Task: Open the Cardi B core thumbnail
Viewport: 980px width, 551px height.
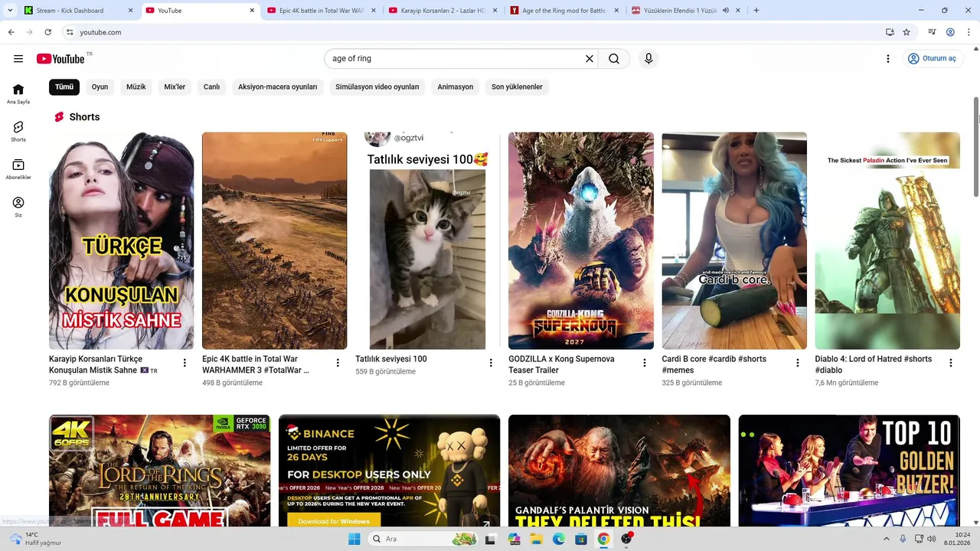Action: tap(734, 240)
